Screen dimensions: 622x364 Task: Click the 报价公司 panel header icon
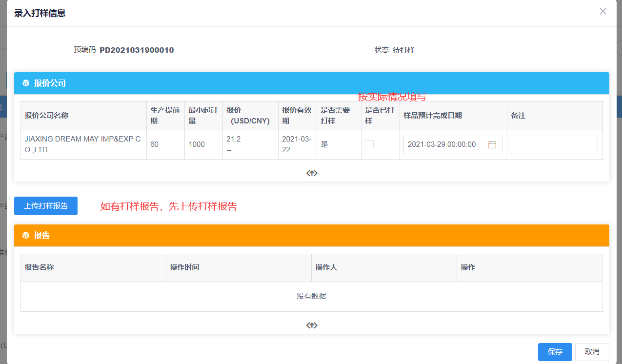click(26, 83)
